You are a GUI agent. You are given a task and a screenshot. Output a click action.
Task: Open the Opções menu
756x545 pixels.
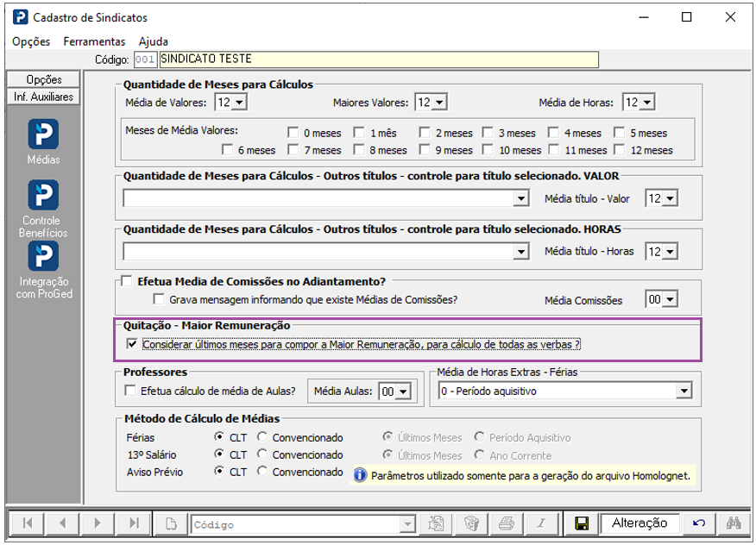click(31, 41)
